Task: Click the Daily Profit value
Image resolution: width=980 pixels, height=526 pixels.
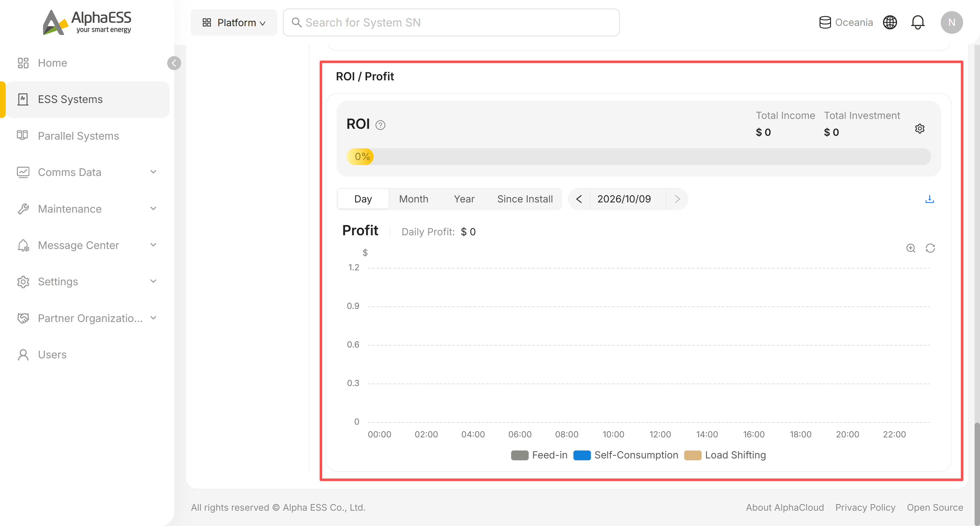Action: click(468, 232)
